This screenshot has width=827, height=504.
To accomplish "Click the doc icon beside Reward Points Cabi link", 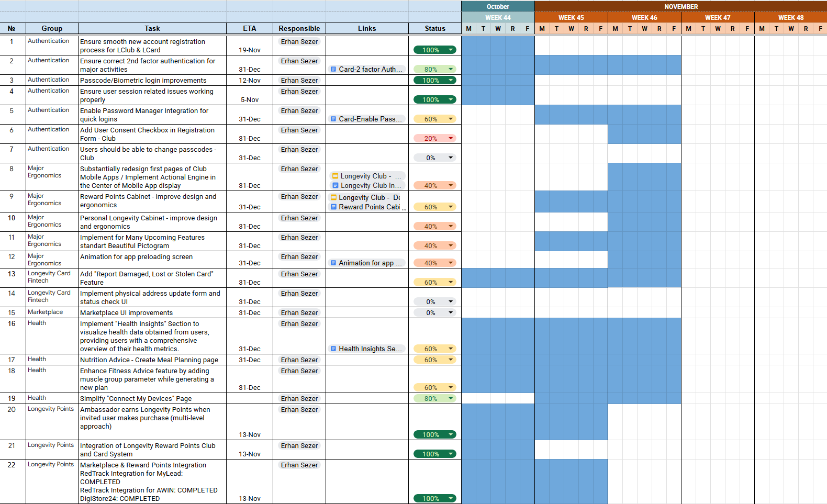I will [x=333, y=207].
